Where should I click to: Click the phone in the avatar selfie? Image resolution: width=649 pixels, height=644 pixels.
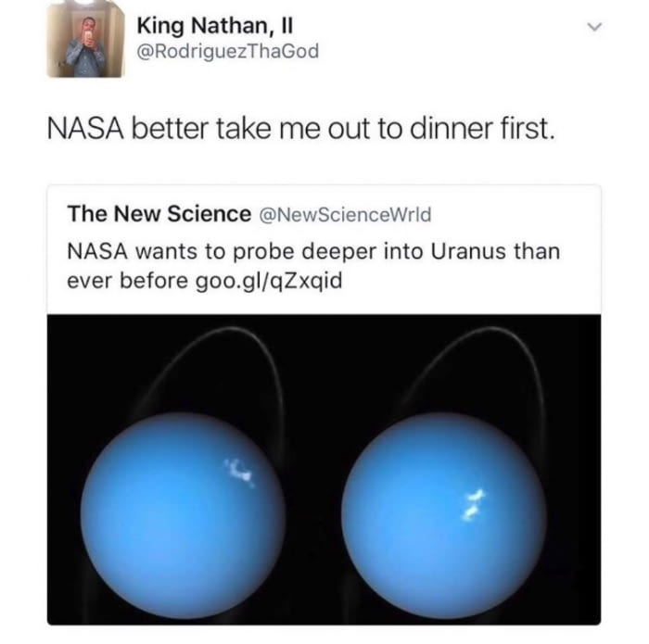click(x=87, y=36)
